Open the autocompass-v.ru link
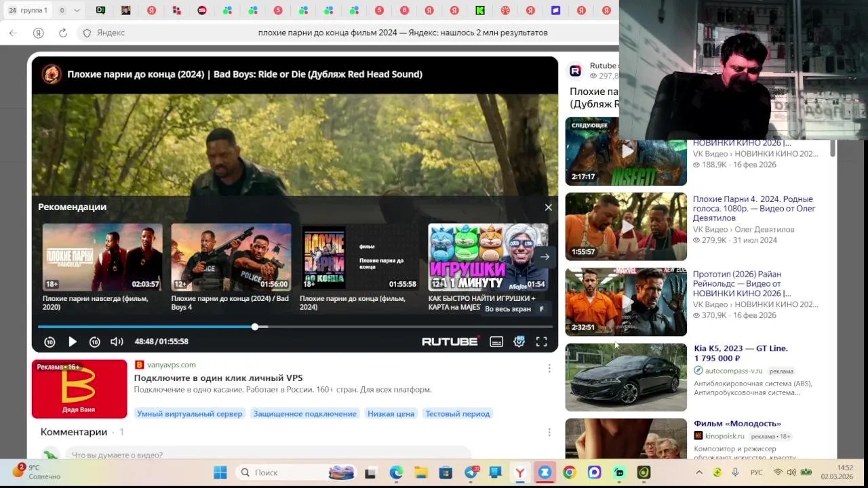Image resolution: width=868 pixels, height=488 pixels. [x=734, y=371]
